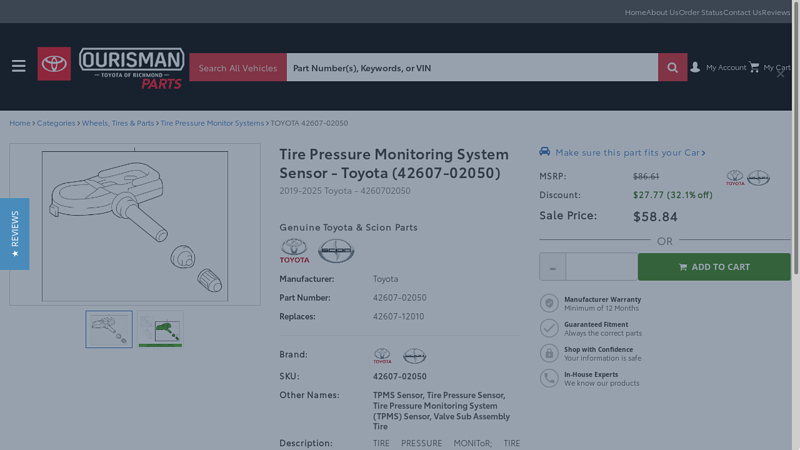Viewport: 800px width, 450px height.
Task: Click the product title heading text
Action: pos(394,163)
